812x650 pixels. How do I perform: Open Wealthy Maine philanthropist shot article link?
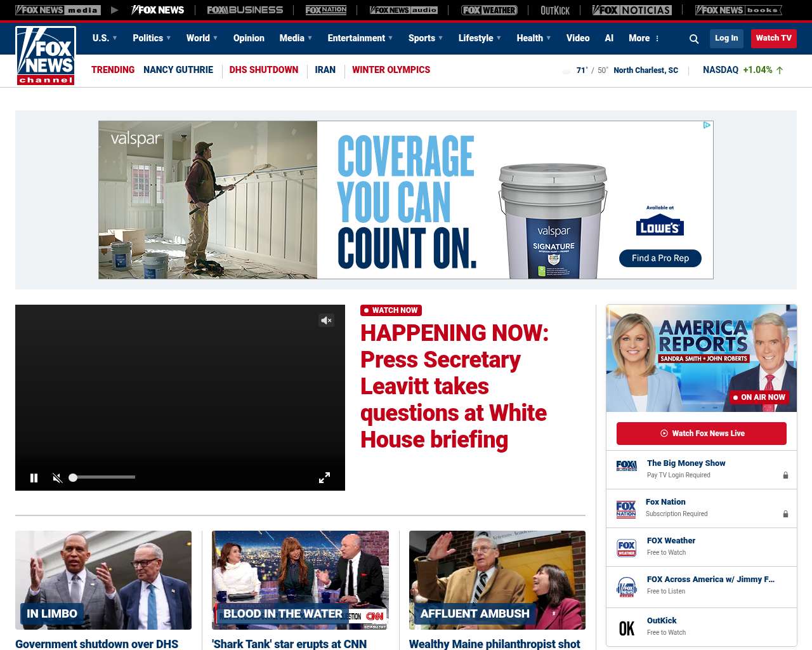[495, 644]
